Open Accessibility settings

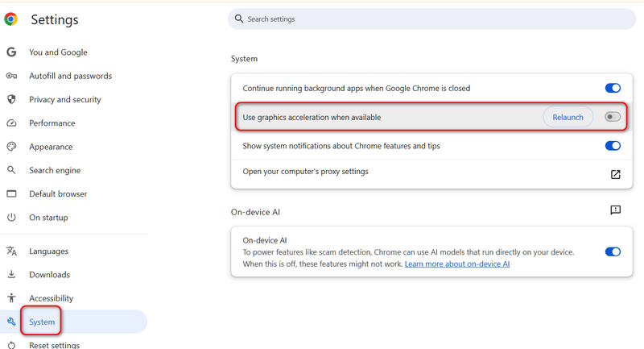click(51, 298)
